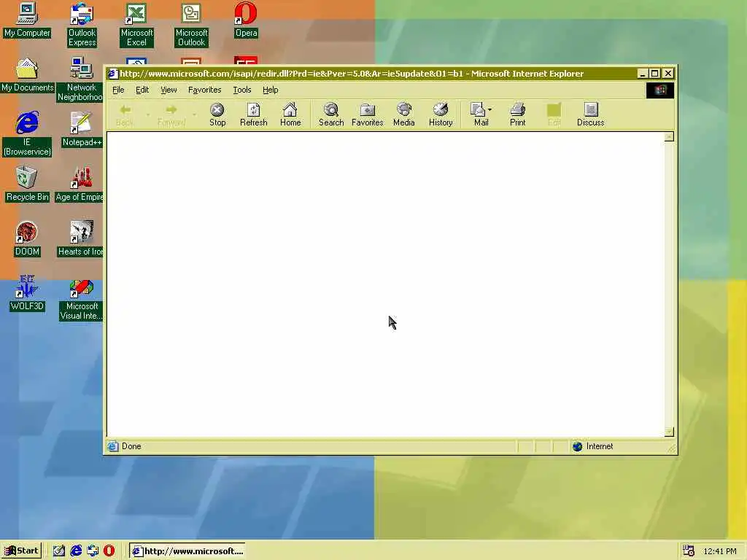Launch Internet Explorer from quick launch

(x=76, y=551)
